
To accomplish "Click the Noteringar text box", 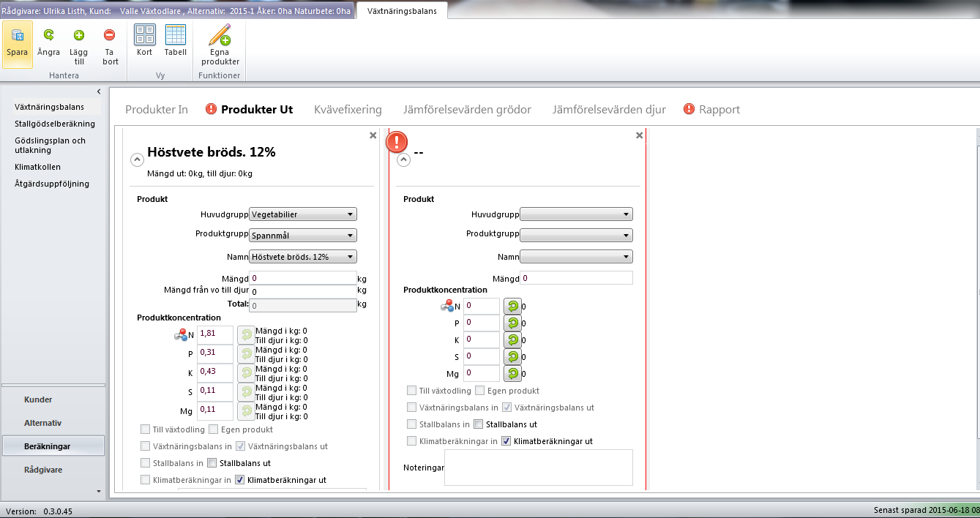I will click(x=539, y=467).
